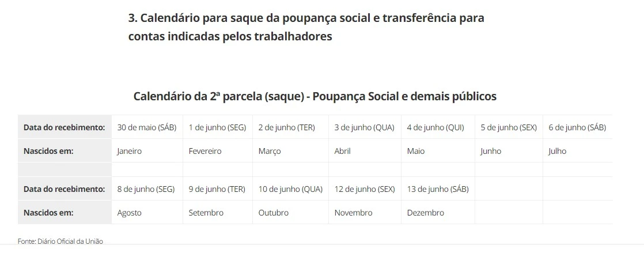Image resolution: width=644 pixels, height=253 pixels.
Task: Click the '13 de junho (SÁB)' cell
Action: [x=437, y=189]
